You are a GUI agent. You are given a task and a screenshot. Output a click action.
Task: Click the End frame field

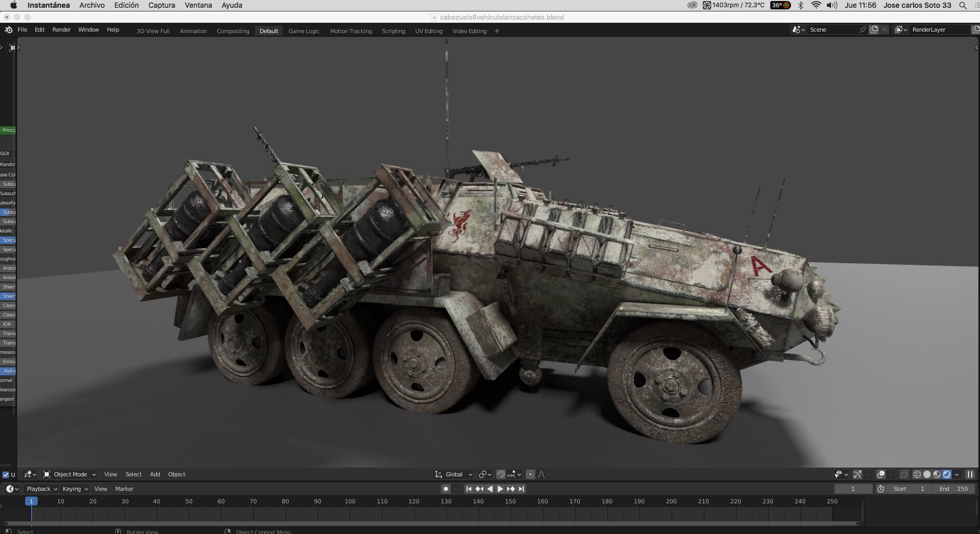(954, 489)
